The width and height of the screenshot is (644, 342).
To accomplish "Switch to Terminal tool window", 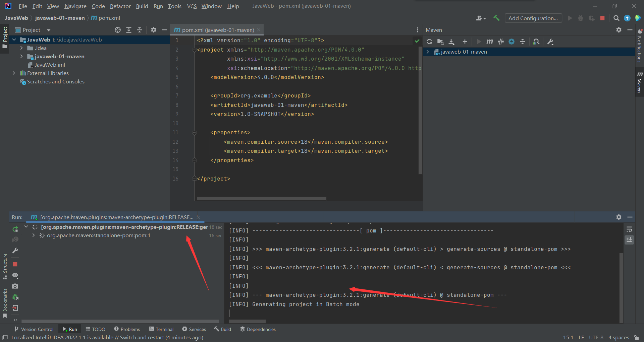I will 161,329.
